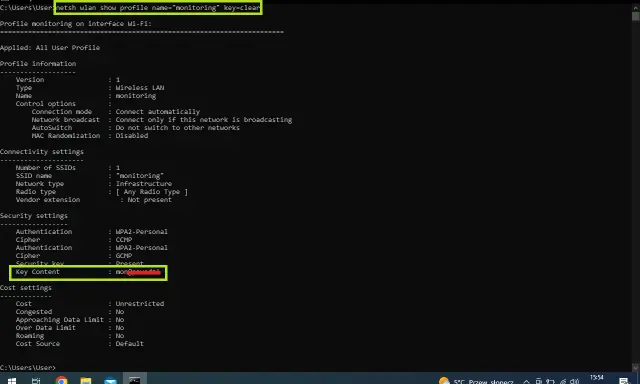Click the 'Control options' label
This screenshot has height=384, width=640.
pyautogui.click(x=46, y=104)
